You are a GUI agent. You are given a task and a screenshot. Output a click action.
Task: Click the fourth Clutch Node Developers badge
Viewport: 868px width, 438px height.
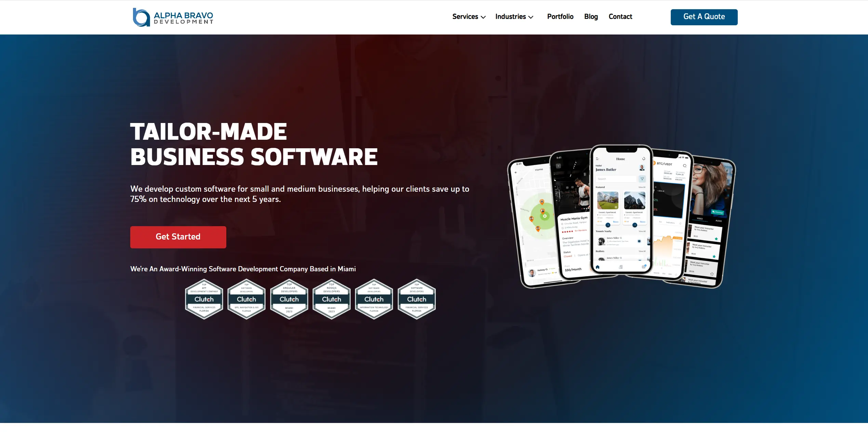(x=331, y=298)
